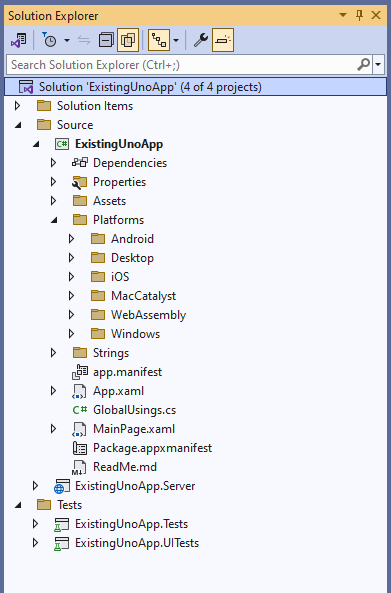Click the search magnifier icon
This screenshot has height=593, width=391.
[x=363, y=65]
